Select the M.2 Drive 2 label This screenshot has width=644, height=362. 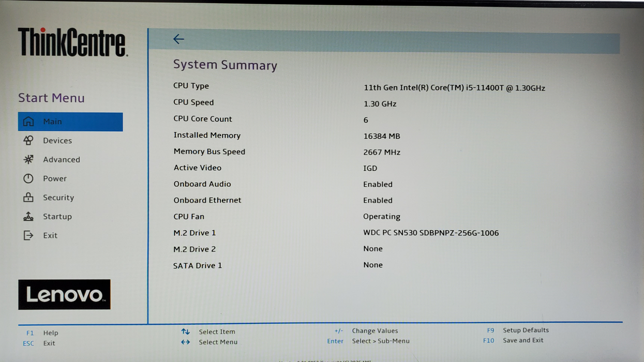point(194,249)
